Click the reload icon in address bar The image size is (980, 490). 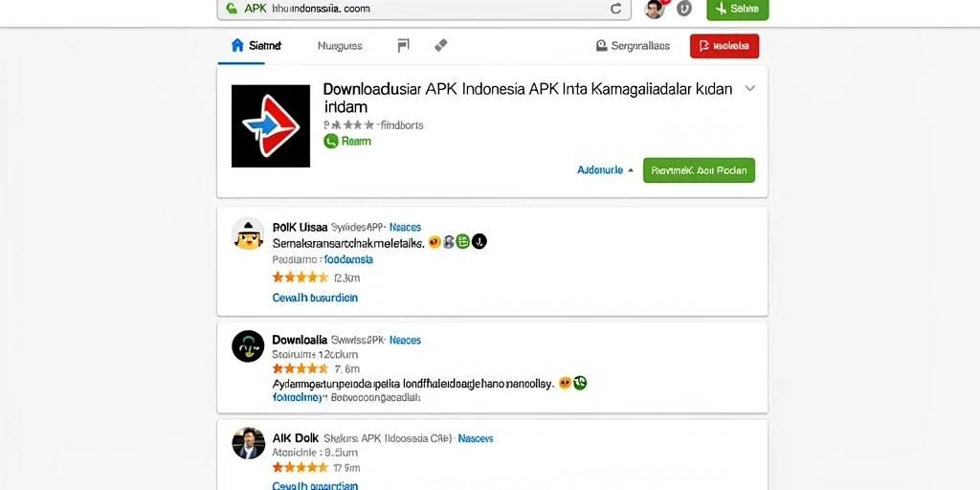615,9
